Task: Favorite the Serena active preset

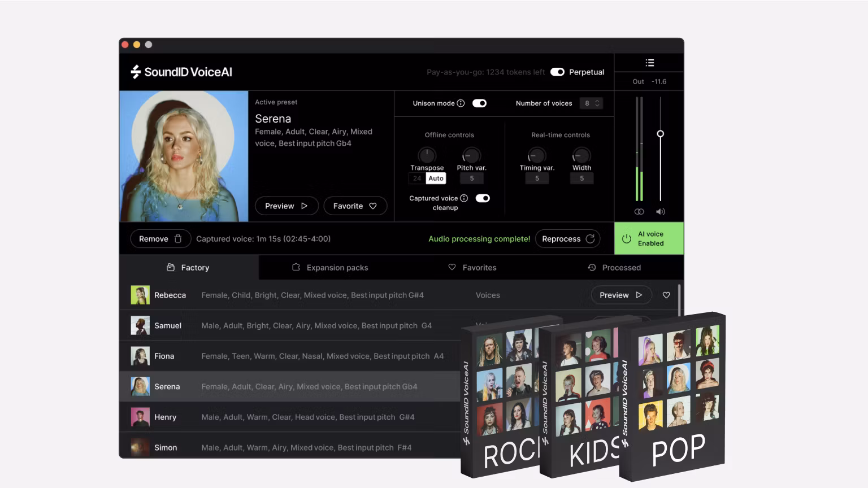Action: coord(355,206)
